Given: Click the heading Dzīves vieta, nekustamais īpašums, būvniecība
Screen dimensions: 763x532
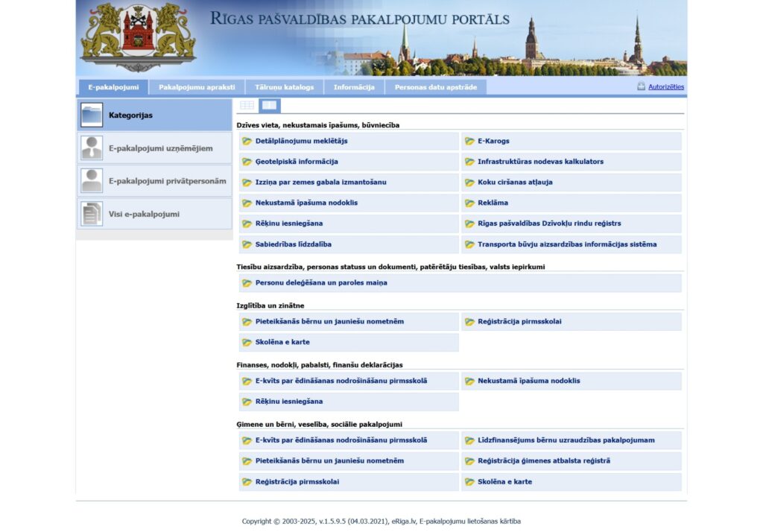Looking at the screenshot, I should (317, 125).
